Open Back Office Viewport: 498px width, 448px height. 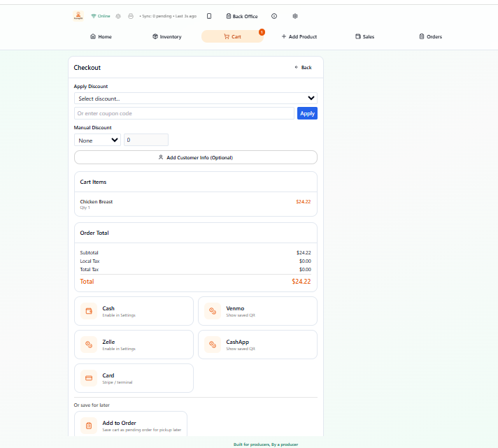point(242,16)
